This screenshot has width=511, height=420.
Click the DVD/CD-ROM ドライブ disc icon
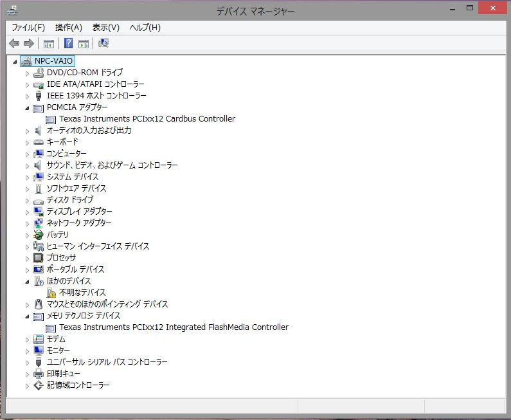pos(39,73)
